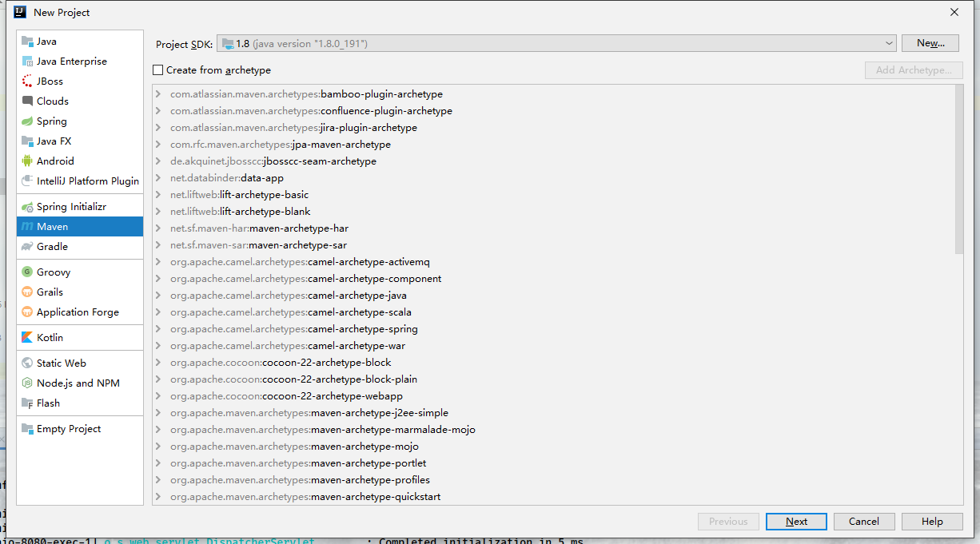This screenshot has height=544, width=980.
Task: Select camel-archetype-scala row
Action: click(553, 312)
